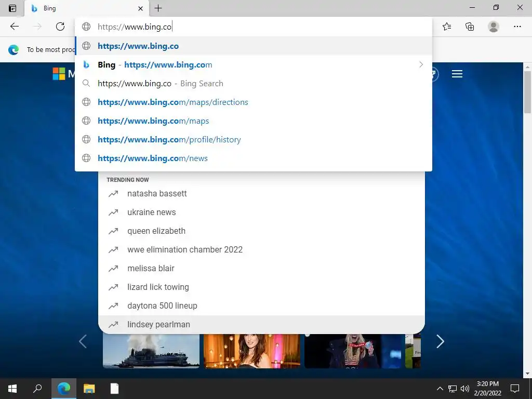Select the https://www.bing.co suggestion
532x399 pixels.
pyautogui.click(x=254, y=46)
